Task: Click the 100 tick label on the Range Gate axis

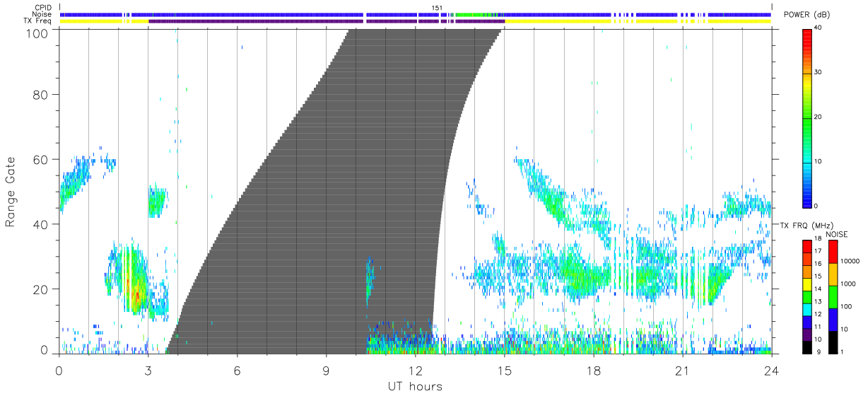Action: coord(38,33)
